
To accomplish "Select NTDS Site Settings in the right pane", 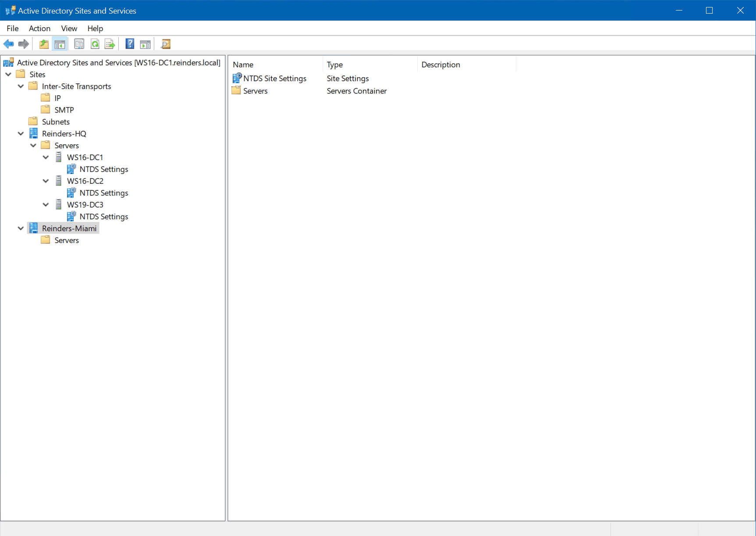I will [274, 78].
